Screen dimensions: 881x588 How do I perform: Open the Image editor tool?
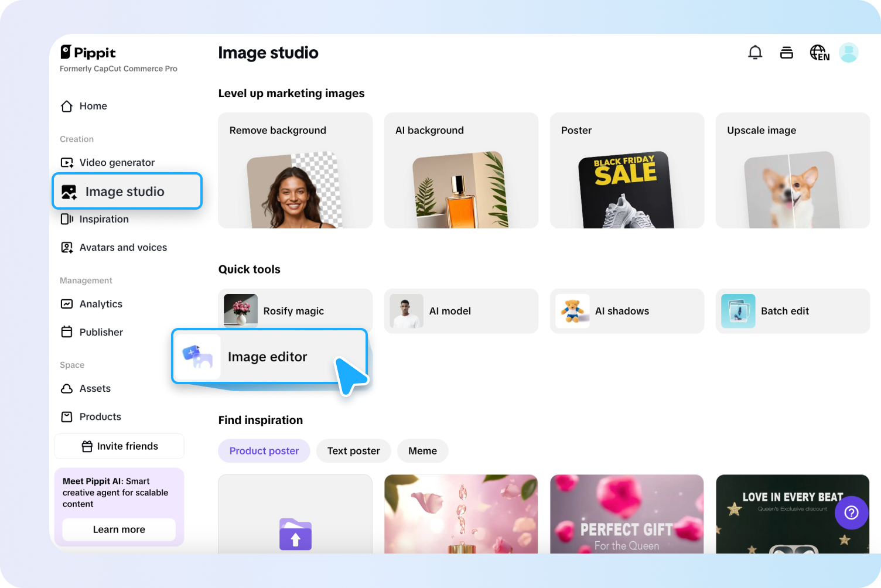268,357
